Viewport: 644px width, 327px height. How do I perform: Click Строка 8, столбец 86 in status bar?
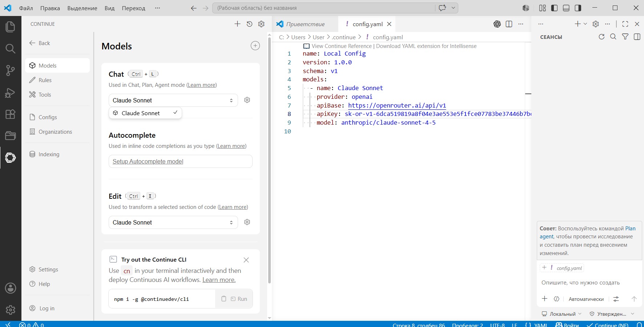click(x=419, y=324)
